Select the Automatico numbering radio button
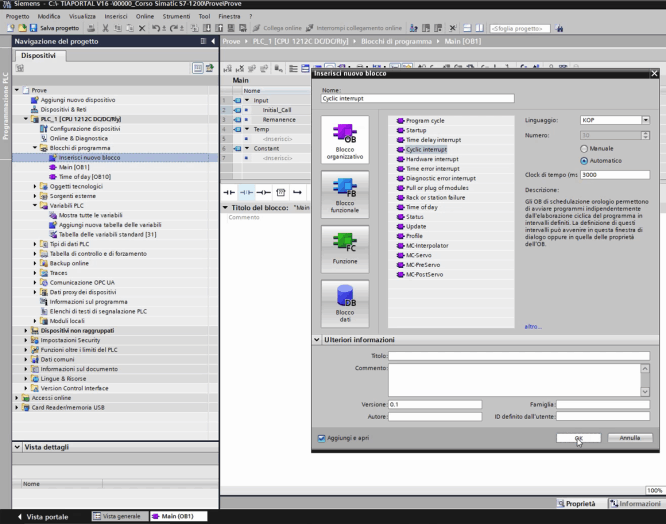The width and height of the screenshot is (666, 524). (x=584, y=161)
